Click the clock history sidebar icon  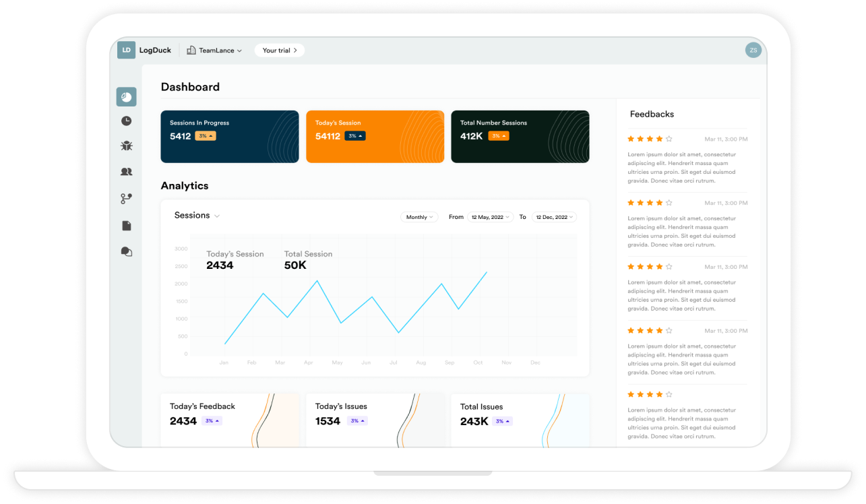click(x=126, y=121)
